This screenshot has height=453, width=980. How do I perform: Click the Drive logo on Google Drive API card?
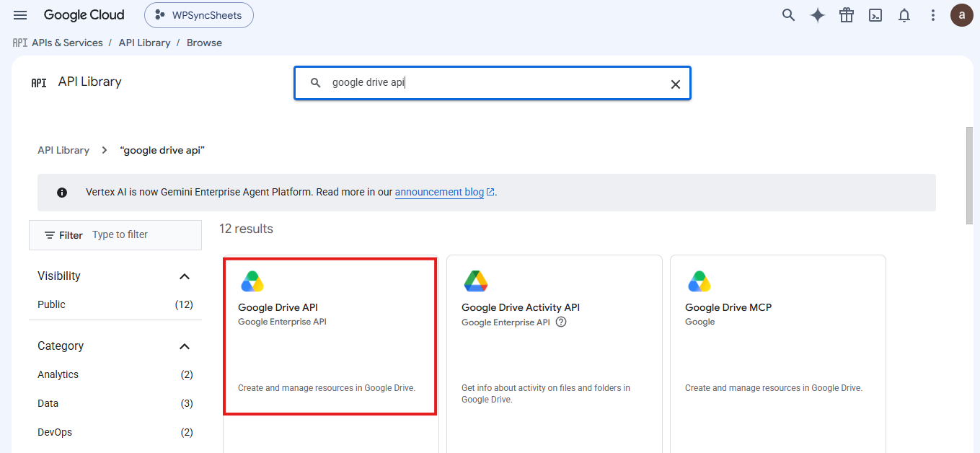point(252,281)
